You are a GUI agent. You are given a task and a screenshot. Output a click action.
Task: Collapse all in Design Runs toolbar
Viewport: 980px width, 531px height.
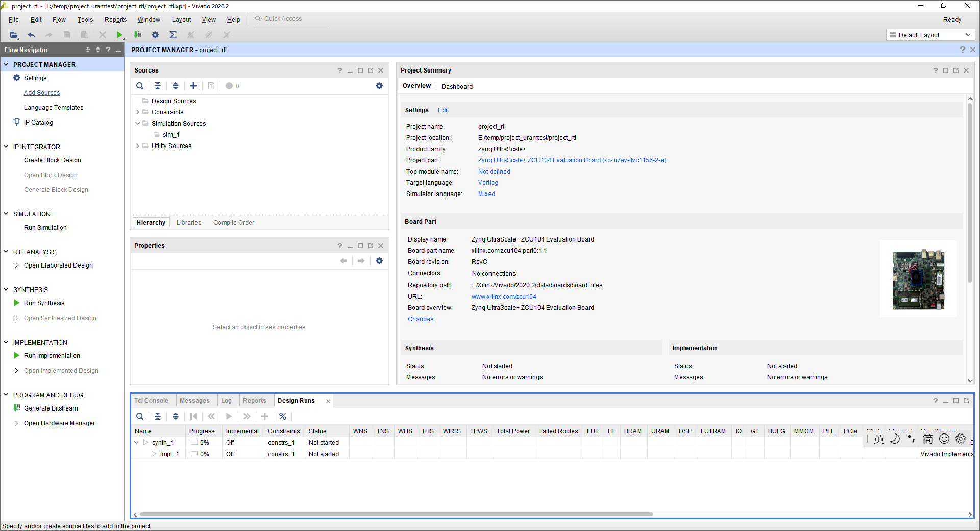point(158,416)
